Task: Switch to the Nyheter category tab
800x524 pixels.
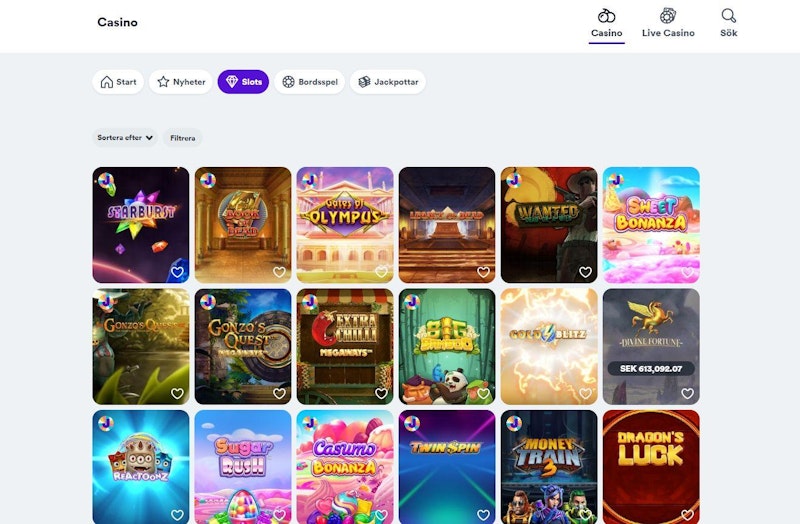Action: pos(180,82)
